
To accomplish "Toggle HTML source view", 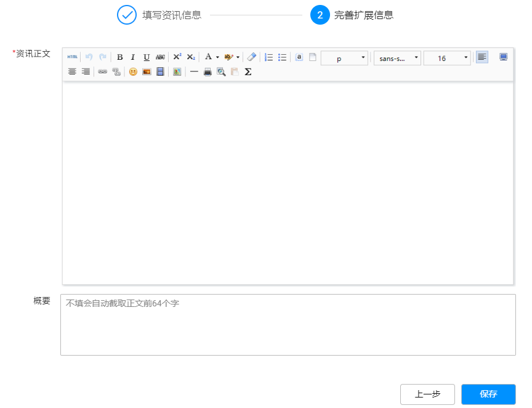I will 73,57.
